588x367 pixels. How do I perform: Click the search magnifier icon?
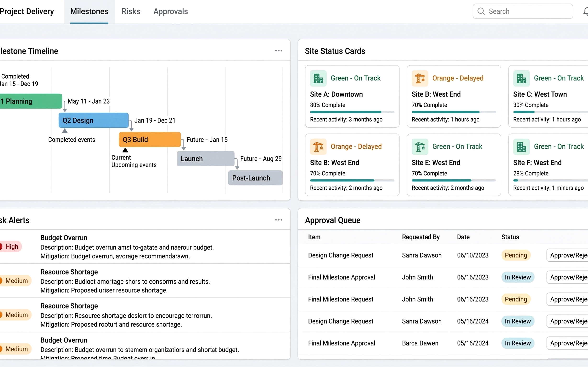click(481, 11)
